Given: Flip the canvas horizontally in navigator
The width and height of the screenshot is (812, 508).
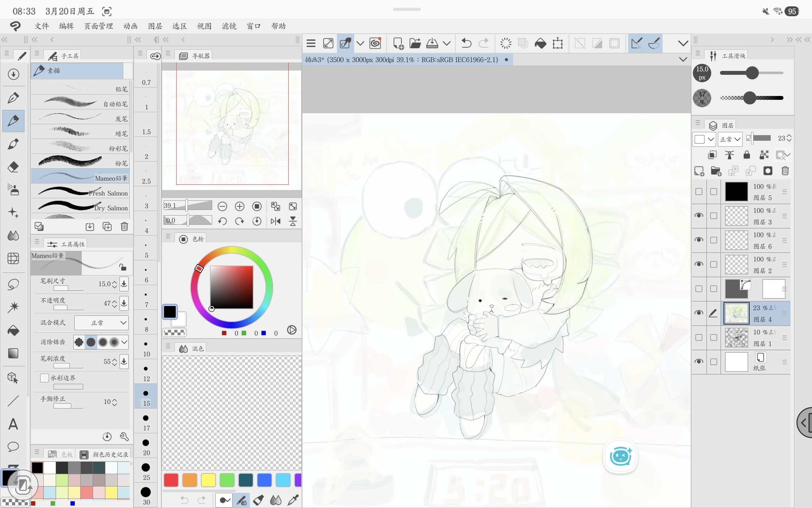Looking at the screenshot, I should point(275,221).
